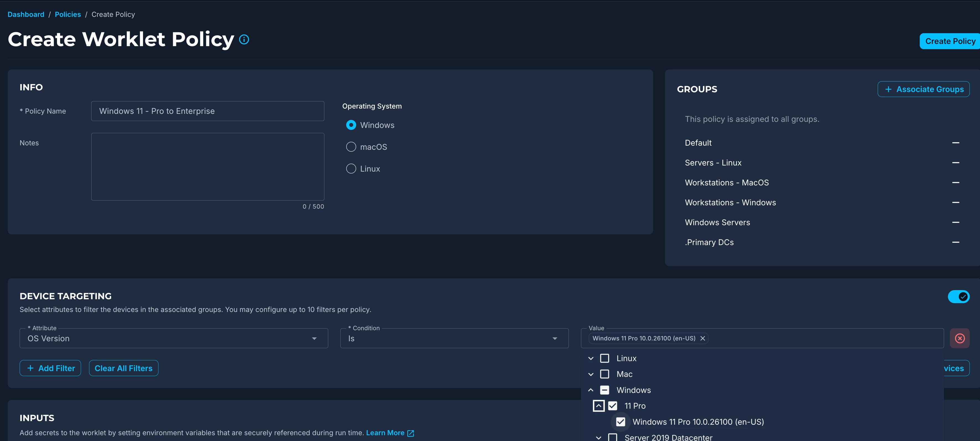Collapse the Windows tree node

point(590,390)
